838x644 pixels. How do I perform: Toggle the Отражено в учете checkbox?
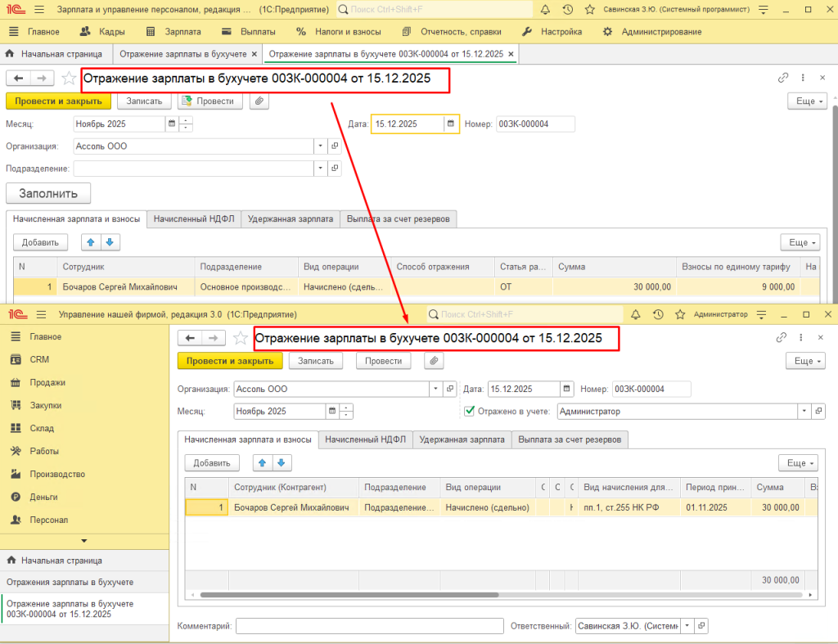[469, 412]
